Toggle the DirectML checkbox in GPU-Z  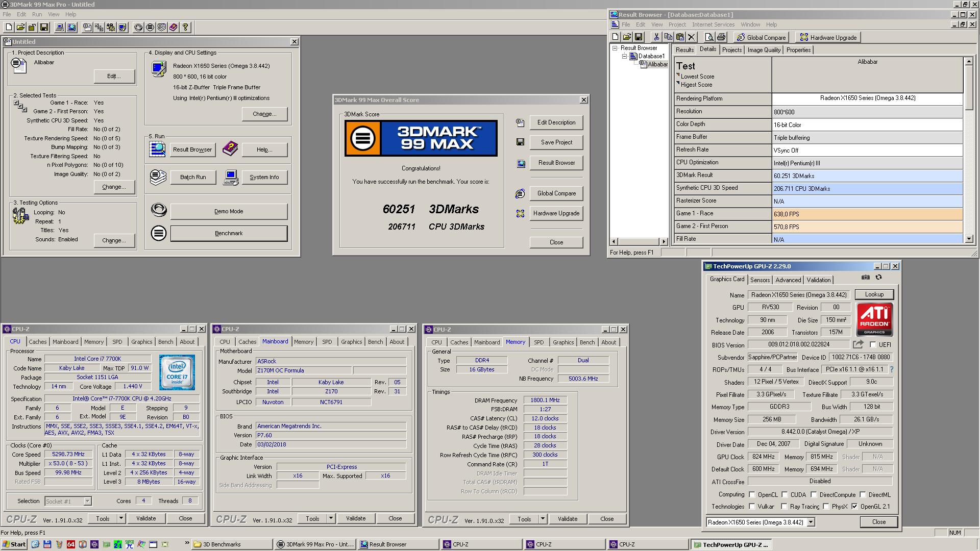coord(863,494)
